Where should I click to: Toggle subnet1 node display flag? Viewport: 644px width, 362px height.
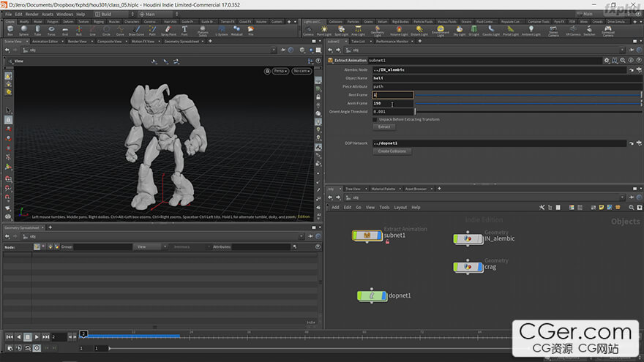point(379,235)
